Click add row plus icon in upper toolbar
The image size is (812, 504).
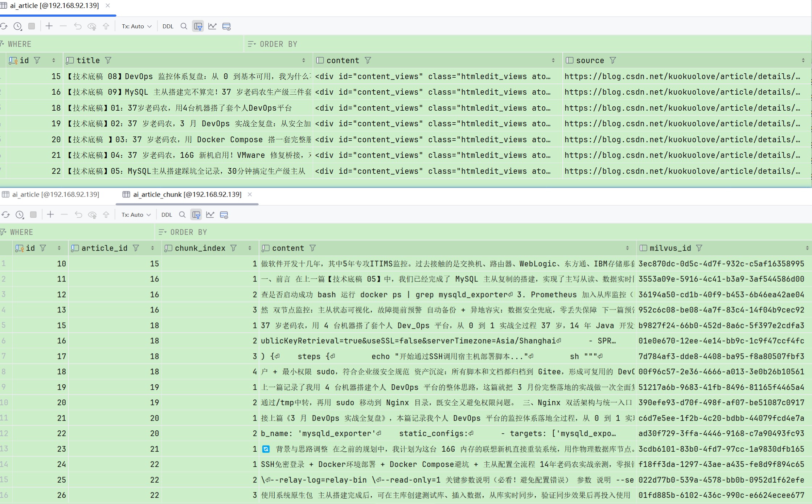(49, 26)
